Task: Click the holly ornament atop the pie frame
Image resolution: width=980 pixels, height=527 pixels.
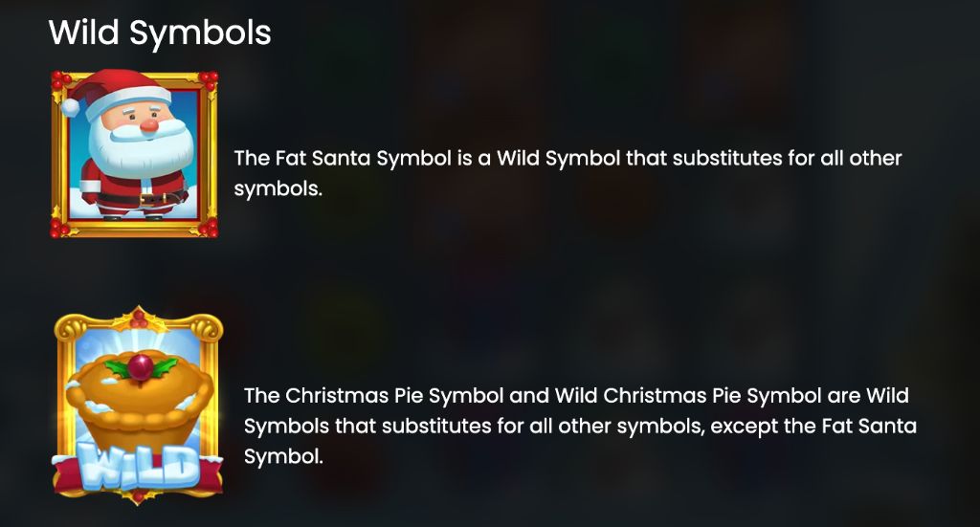Action: tap(140, 317)
